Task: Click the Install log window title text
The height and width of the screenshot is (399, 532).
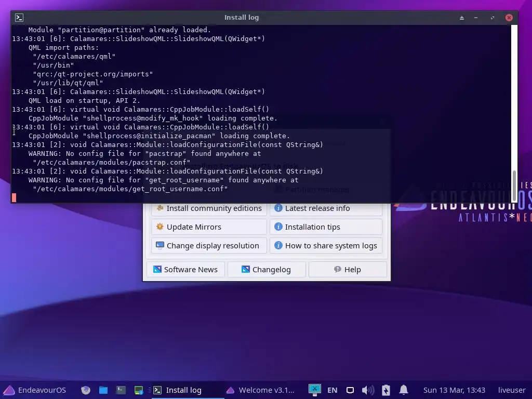Action: coord(242,18)
